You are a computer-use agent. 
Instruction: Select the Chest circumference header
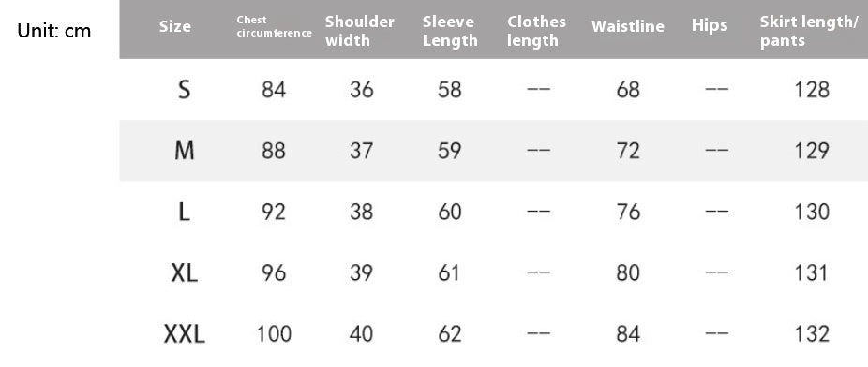tap(274, 26)
